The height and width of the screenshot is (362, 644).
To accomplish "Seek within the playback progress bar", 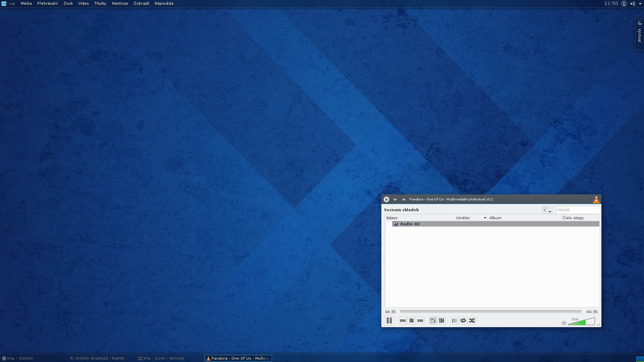I will click(x=490, y=312).
